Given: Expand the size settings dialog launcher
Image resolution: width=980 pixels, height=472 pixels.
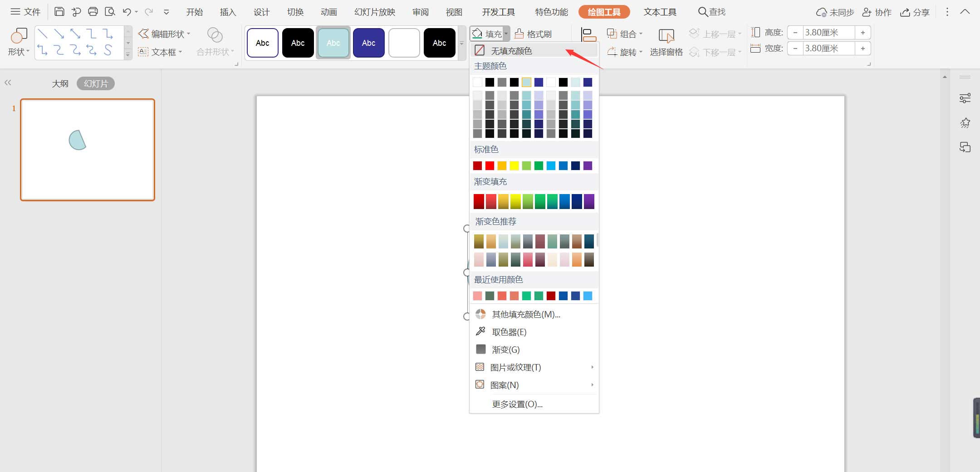Looking at the screenshot, I should [x=869, y=64].
